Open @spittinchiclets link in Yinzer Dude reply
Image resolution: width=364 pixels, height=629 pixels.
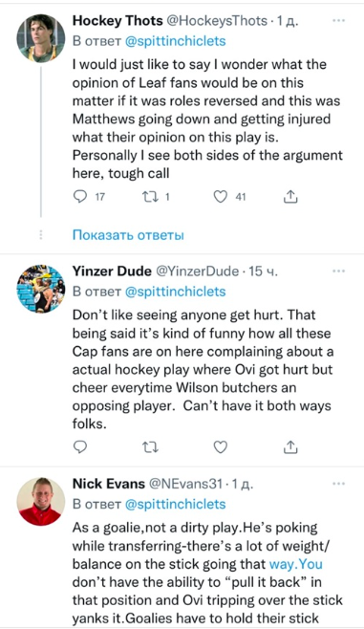point(176,292)
